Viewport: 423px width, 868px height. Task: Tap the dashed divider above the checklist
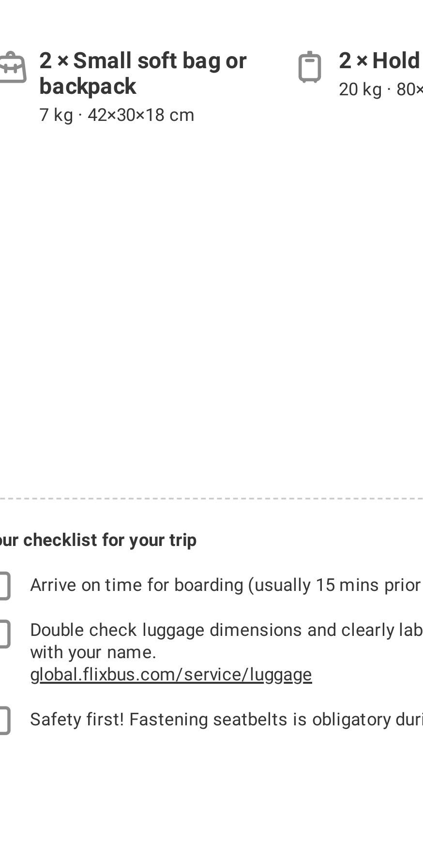point(211,498)
